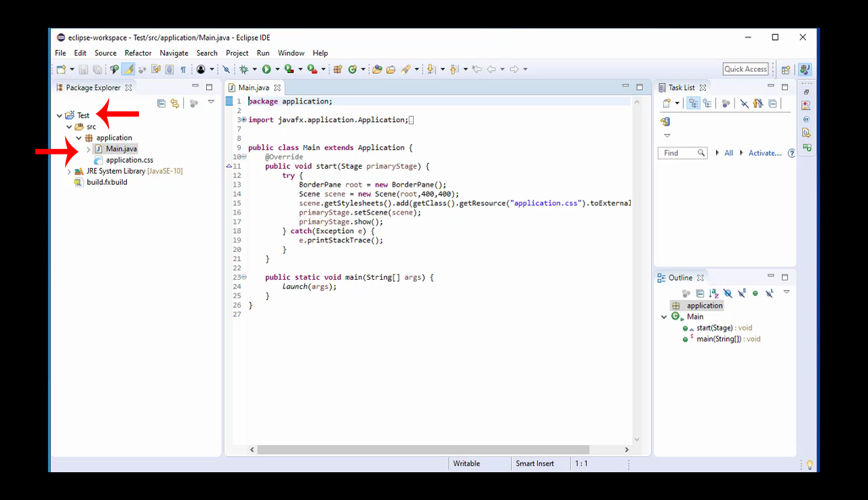Run the application using the green Run icon
Viewport: 868px width, 500px height.
266,68
